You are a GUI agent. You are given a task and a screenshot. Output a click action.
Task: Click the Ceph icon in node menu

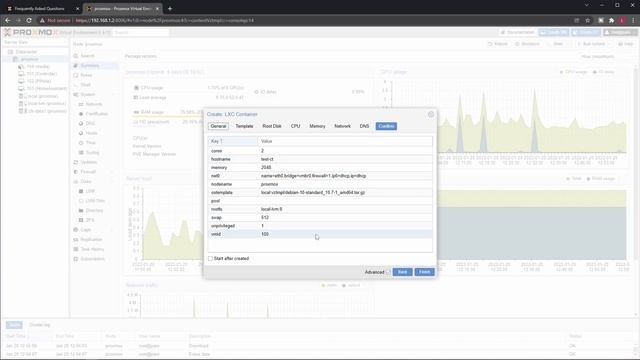point(76,230)
